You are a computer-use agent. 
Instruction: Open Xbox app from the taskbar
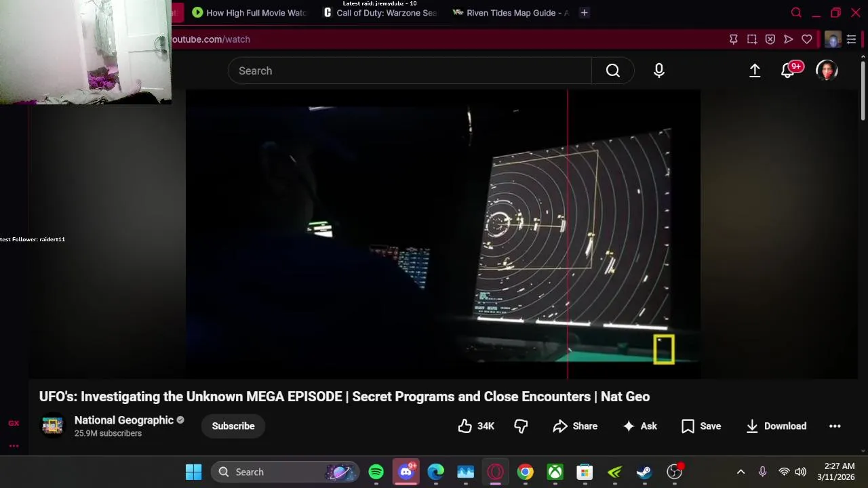click(x=555, y=472)
